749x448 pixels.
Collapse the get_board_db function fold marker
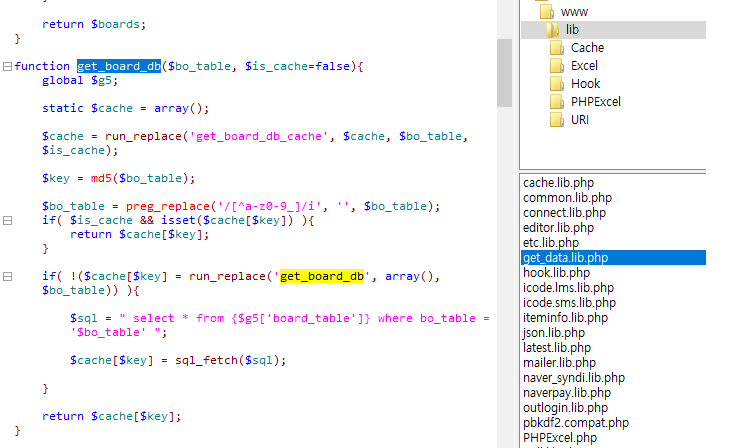7,66
